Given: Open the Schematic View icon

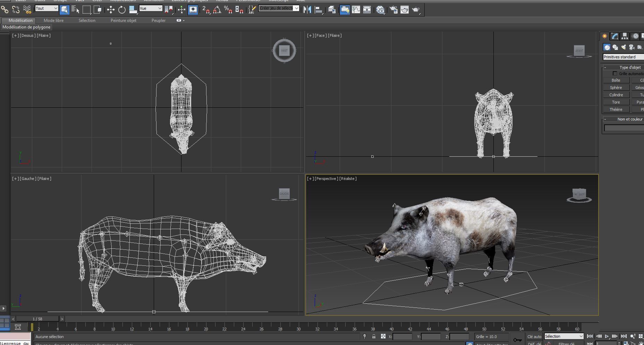Looking at the screenshot, I should tap(367, 10).
